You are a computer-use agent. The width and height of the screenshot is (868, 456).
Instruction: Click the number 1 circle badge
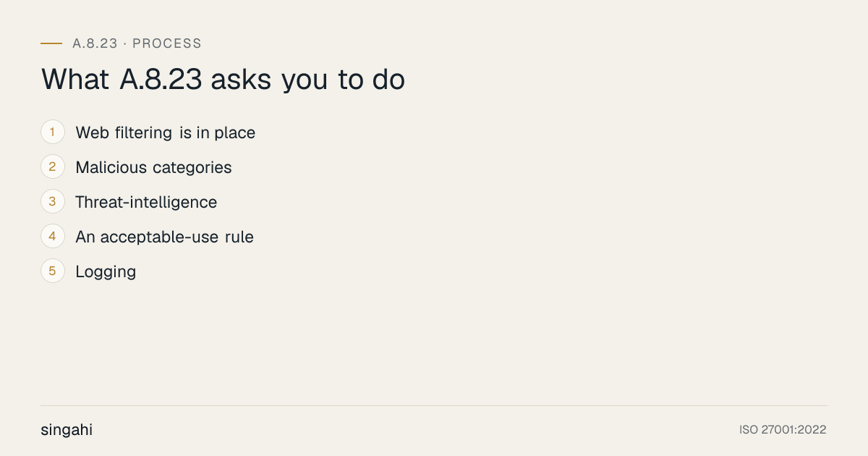[x=53, y=132]
